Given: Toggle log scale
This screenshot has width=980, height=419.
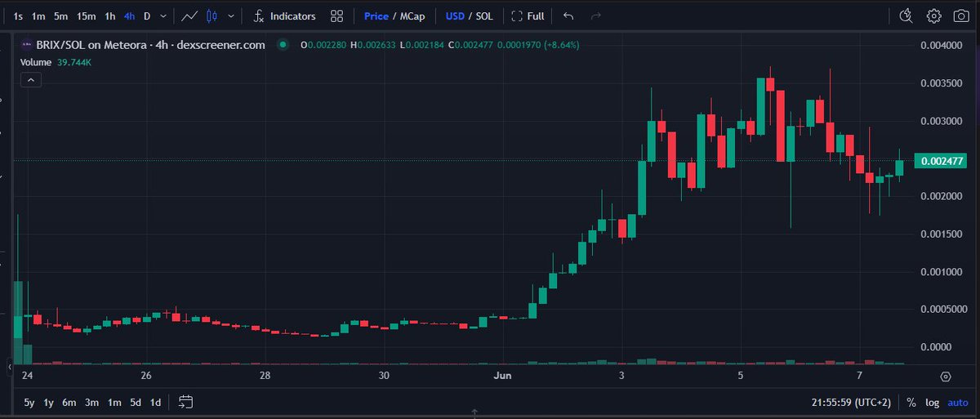Looking at the screenshot, I should [933, 402].
